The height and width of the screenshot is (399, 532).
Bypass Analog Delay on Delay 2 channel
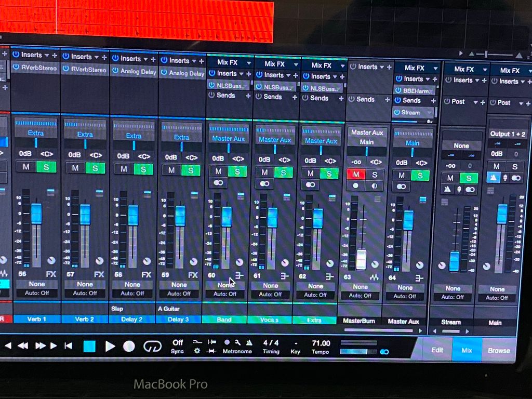point(115,71)
